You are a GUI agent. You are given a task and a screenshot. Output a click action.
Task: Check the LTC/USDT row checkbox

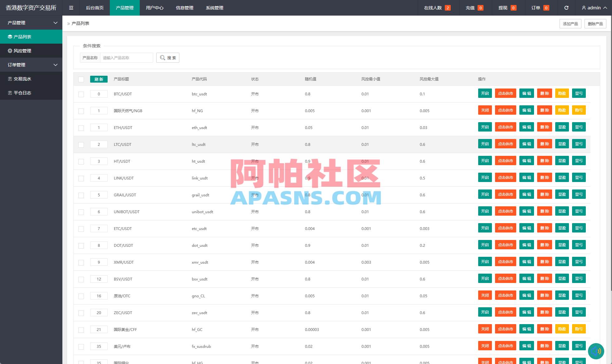pos(81,144)
